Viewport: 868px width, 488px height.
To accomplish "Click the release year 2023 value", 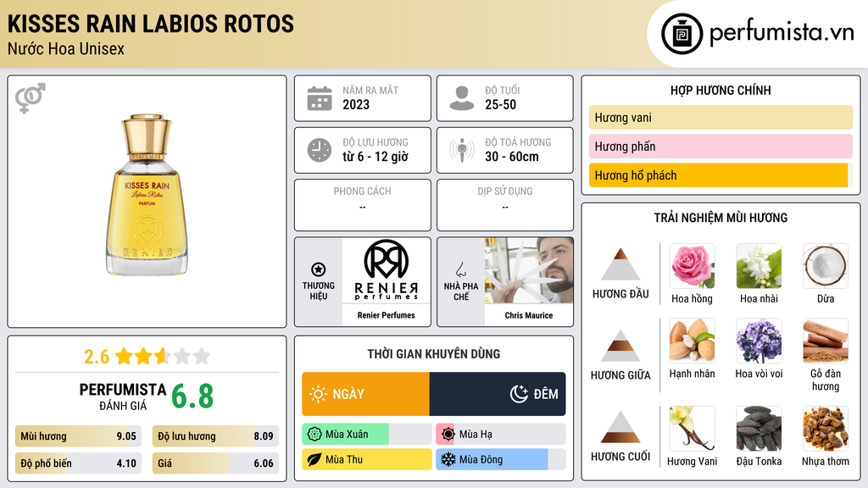I will 356,104.
